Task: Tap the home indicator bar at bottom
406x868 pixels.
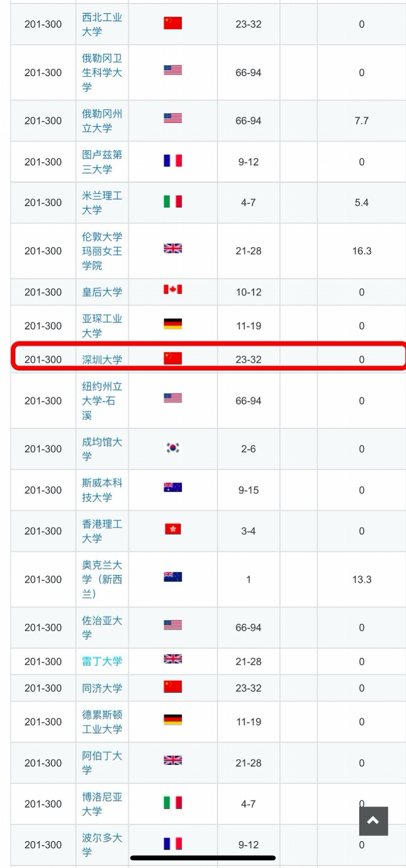Action: (203, 858)
